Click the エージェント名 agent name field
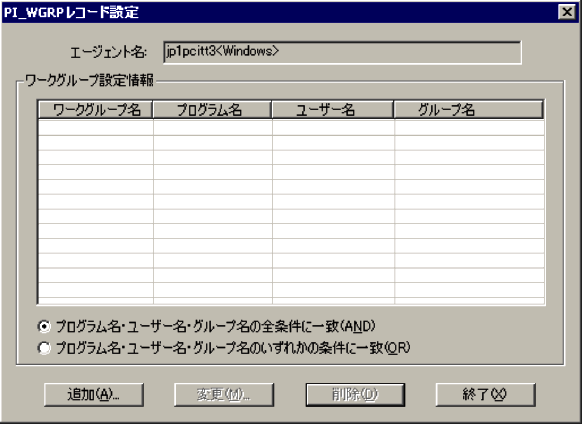Screen dimensions: 582x424 [x=342, y=52]
